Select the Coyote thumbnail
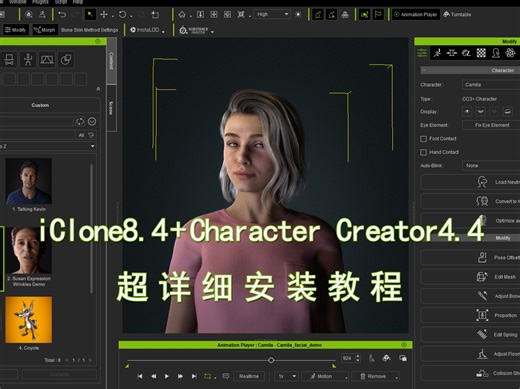520x389 pixels. point(28,320)
